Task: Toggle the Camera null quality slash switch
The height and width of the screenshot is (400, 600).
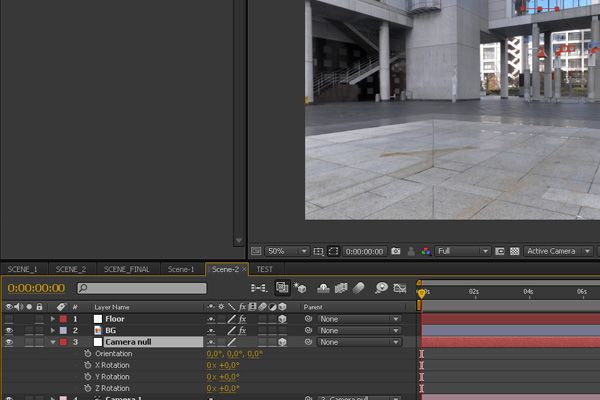Action: point(232,342)
